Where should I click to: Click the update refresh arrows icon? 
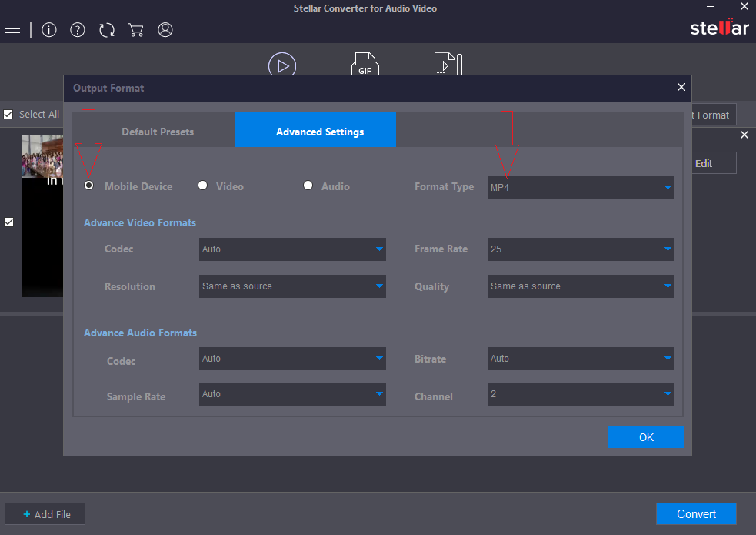[107, 30]
